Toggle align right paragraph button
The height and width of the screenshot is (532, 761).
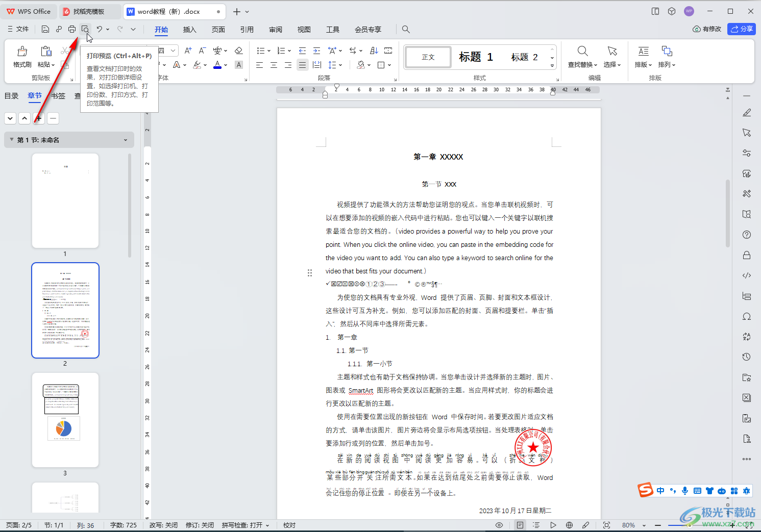[x=288, y=65]
